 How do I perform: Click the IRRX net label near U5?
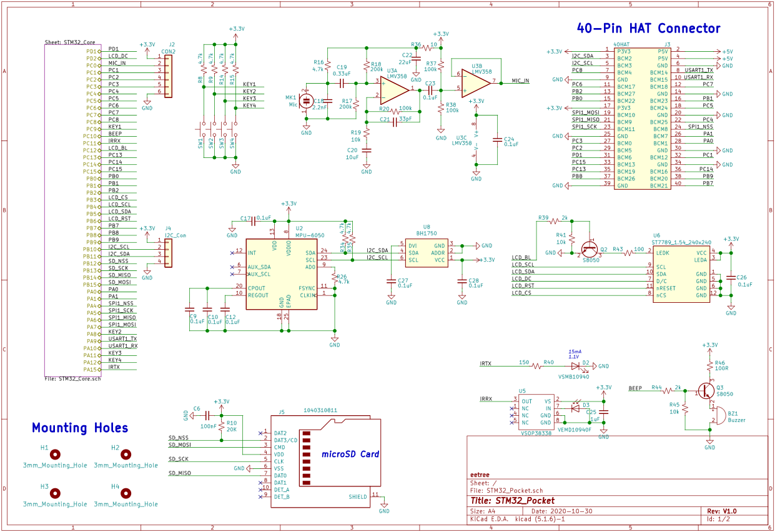pos(486,398)
